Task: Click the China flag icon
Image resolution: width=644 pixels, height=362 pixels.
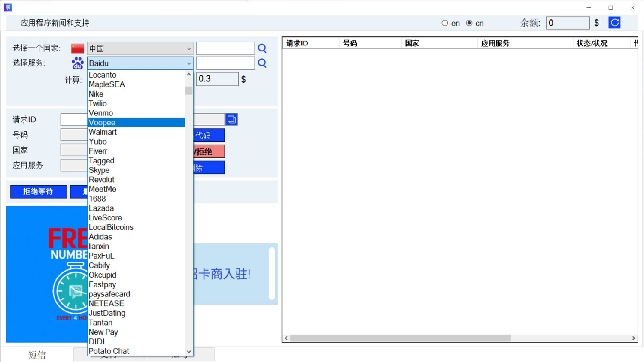Action: pyautogui.click(x=78, y=48)
